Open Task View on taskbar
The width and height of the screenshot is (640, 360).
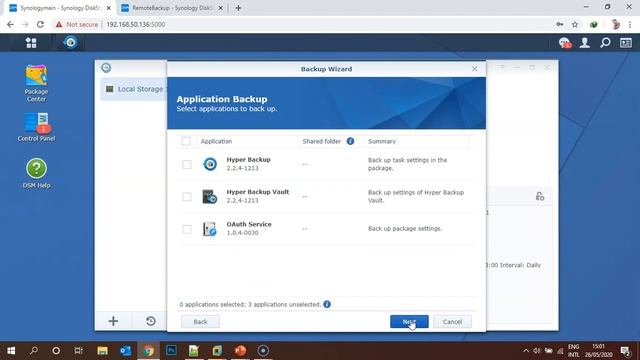[78, 351]
